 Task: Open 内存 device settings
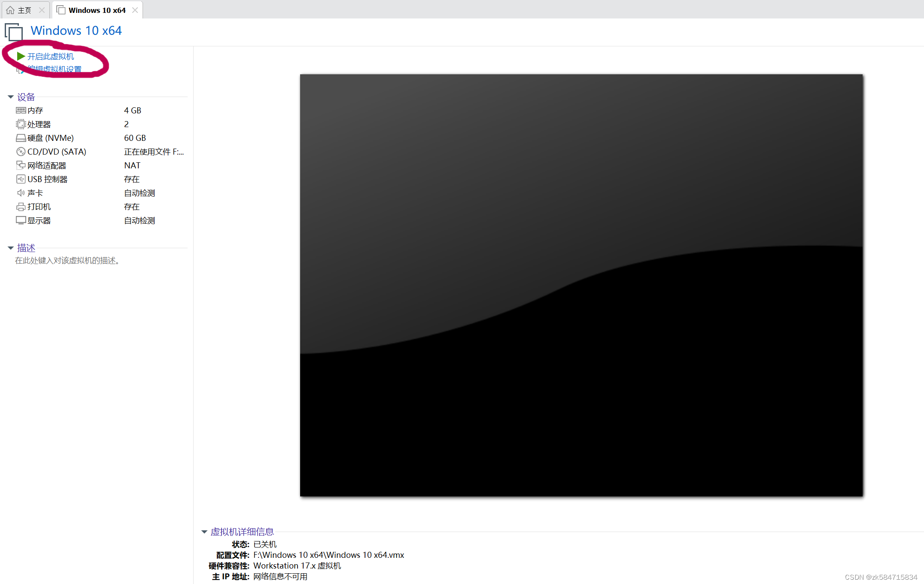click(x=35, y=110)
